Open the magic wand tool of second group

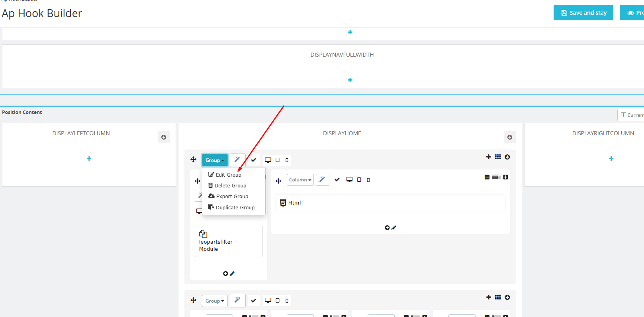[x=237, y=300]
